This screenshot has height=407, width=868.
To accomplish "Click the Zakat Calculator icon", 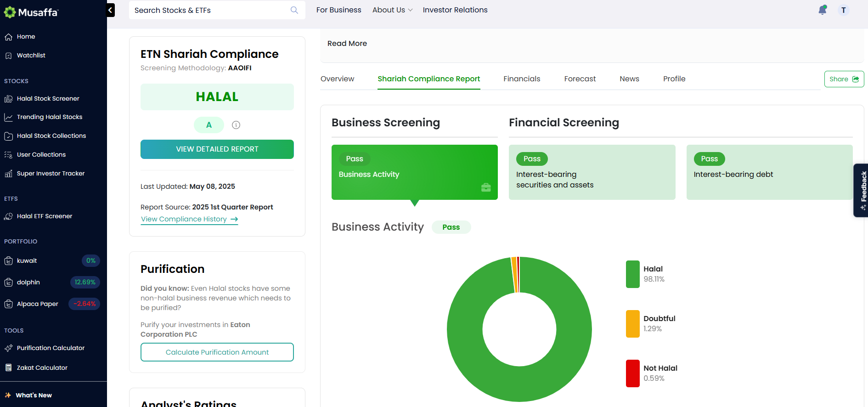I will [x=8, y=367].
